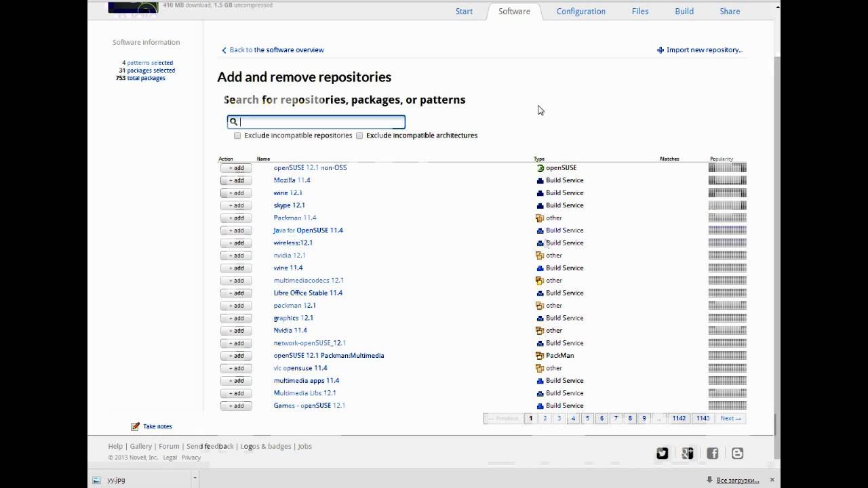Image resolution: width=868 pixels, height=488 pixels.
Task: Close the downloads bar with the X
Action: pyautogui.click(x=772, y=480)
